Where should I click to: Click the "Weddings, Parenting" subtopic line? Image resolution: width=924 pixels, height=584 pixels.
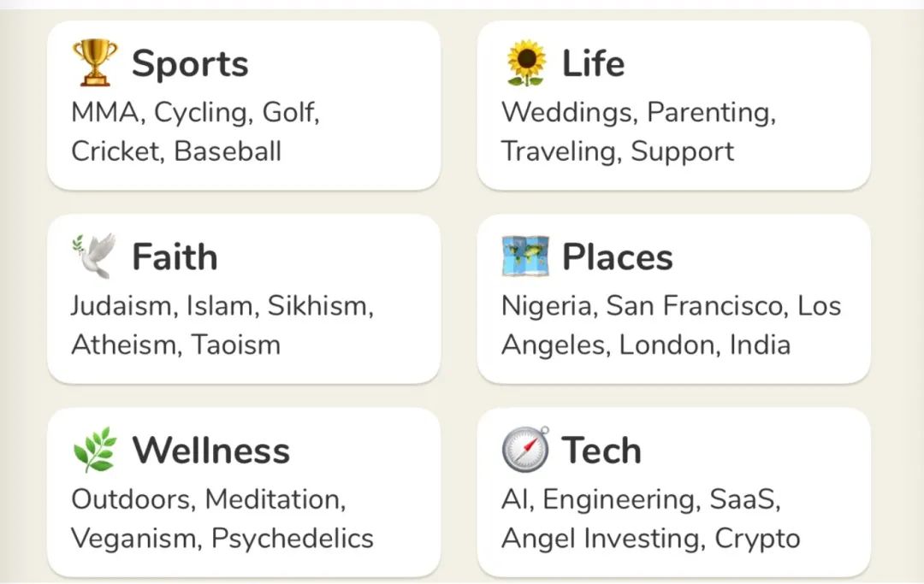pyautogui.click(x=638, y=113)
